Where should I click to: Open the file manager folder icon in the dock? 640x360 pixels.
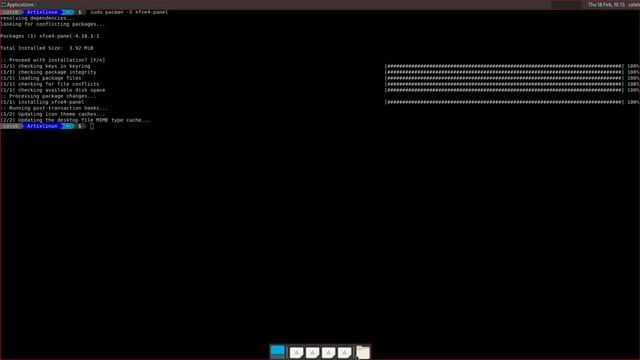[363, 352]
